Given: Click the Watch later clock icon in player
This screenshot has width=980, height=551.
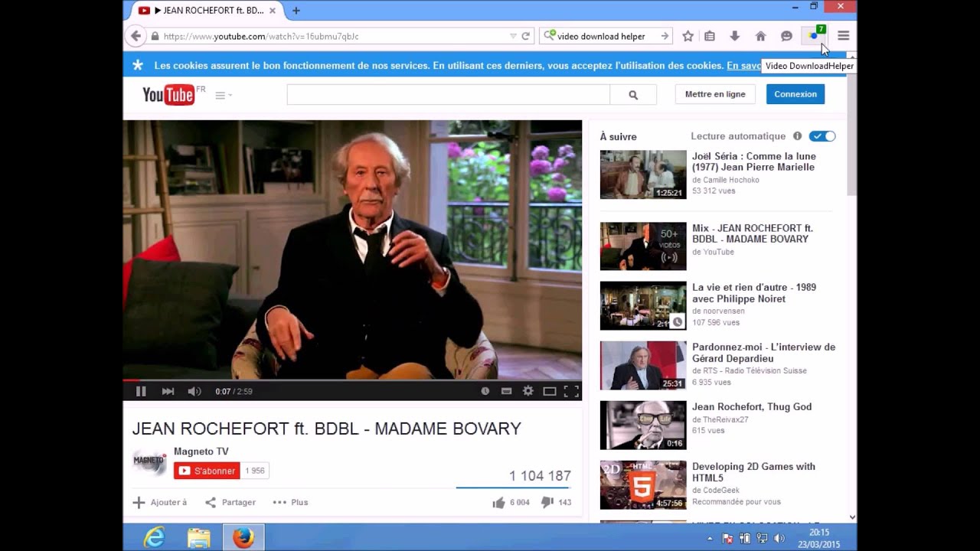Looking at the screenshot, I should coord(485,391).
